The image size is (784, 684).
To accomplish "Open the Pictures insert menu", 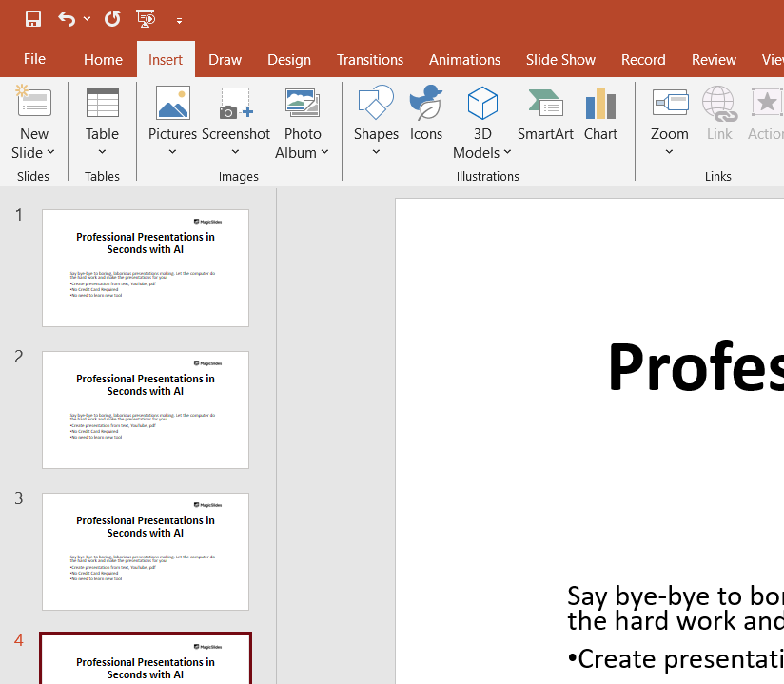I will [172, 119].
